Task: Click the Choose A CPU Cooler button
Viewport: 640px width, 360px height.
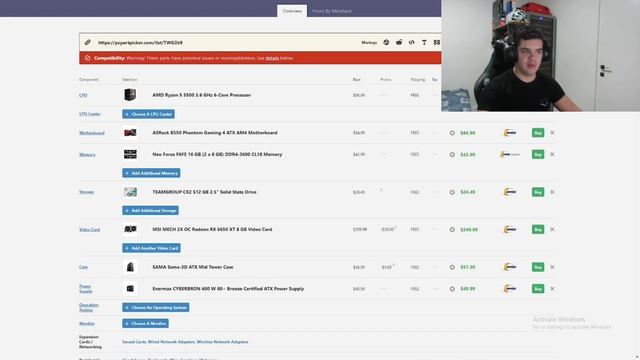Action: tap(149, 114)
